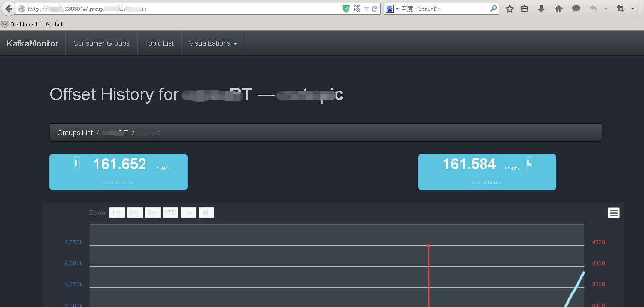This screenshot has height=307, width=644.
Task: Click the "Offset History for" heading
Action: (114, 94)
